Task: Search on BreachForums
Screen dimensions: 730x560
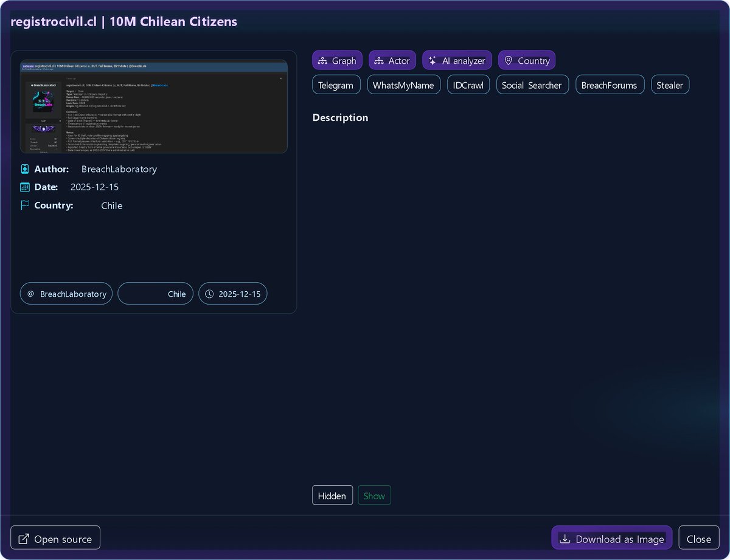Action: 610,85
